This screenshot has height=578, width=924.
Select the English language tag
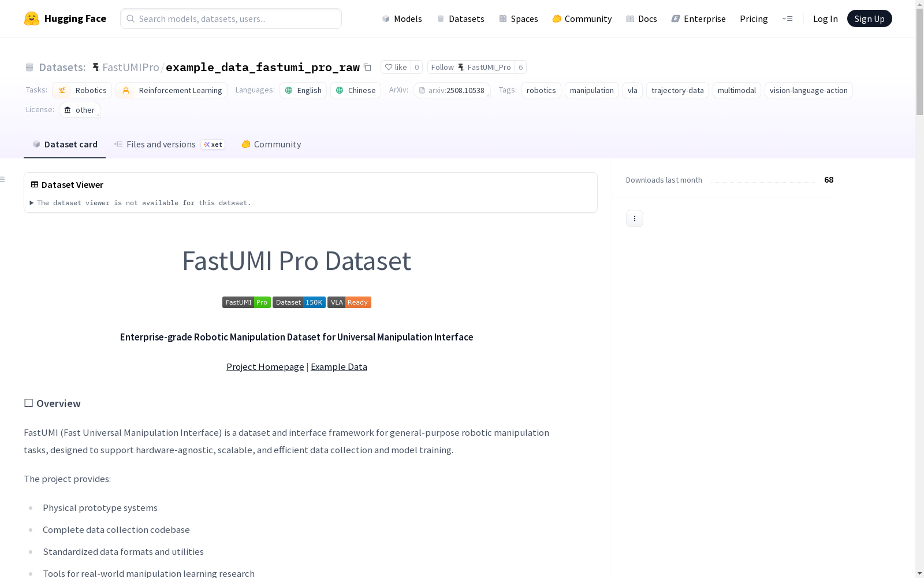click(x=303, y=90)
